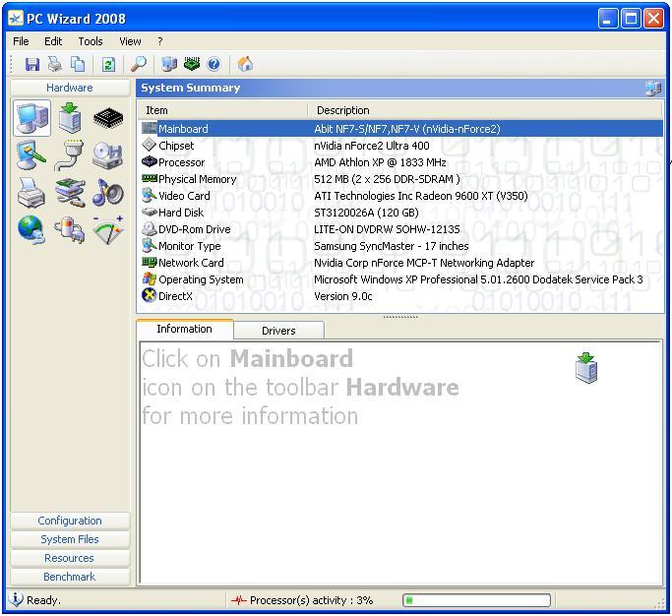Click the Refresh toolbar icon

click(x=108, y=64)
